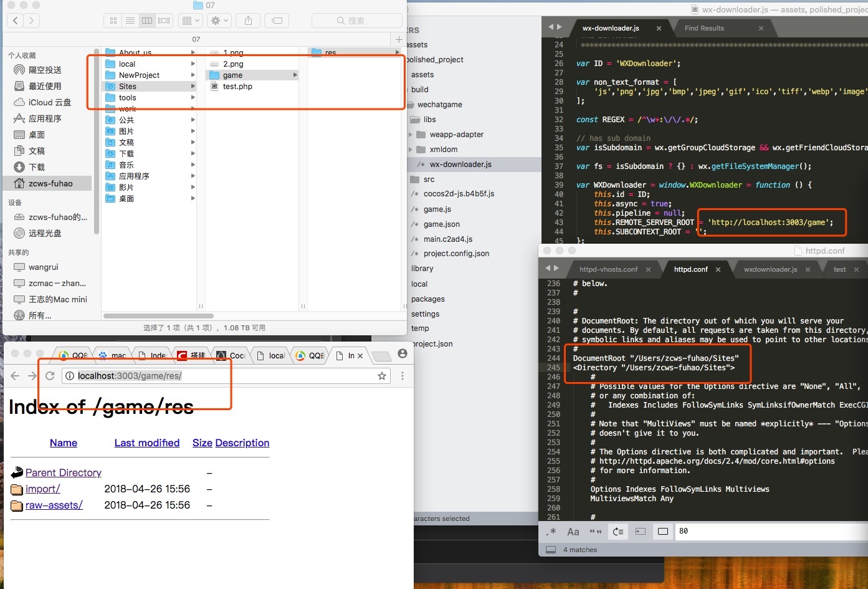Open the Chrome three-dot menu

[x=403, y=376]
